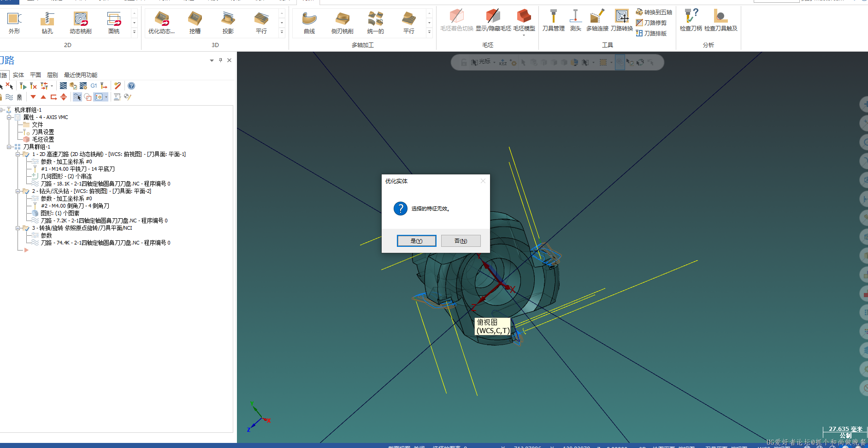Switch to the 实体 tab
The width and height of the screenshot is (868, 448).
pyautogui.click(x=18, y=75)
